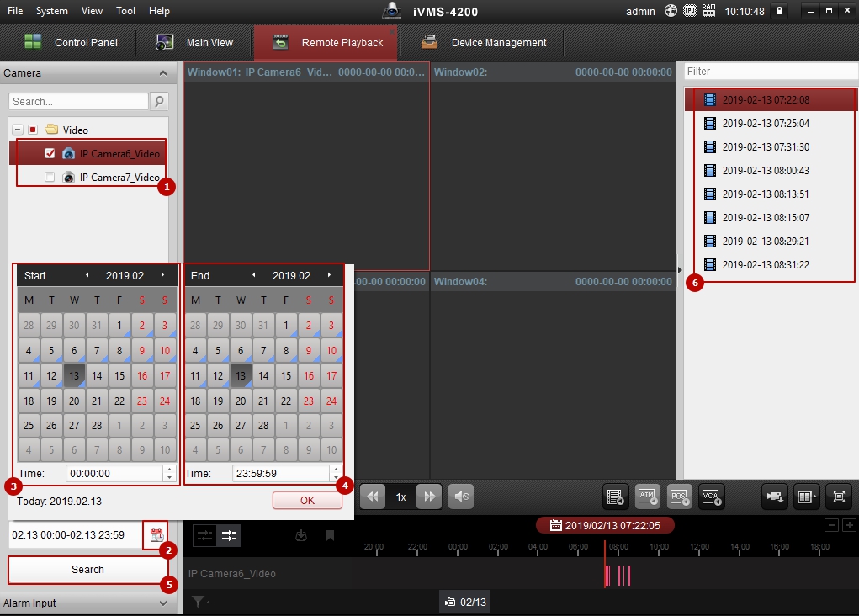This screenshot has width=859, height=616.
Task: Click the fast forward playback button
Action: (428, 497)
